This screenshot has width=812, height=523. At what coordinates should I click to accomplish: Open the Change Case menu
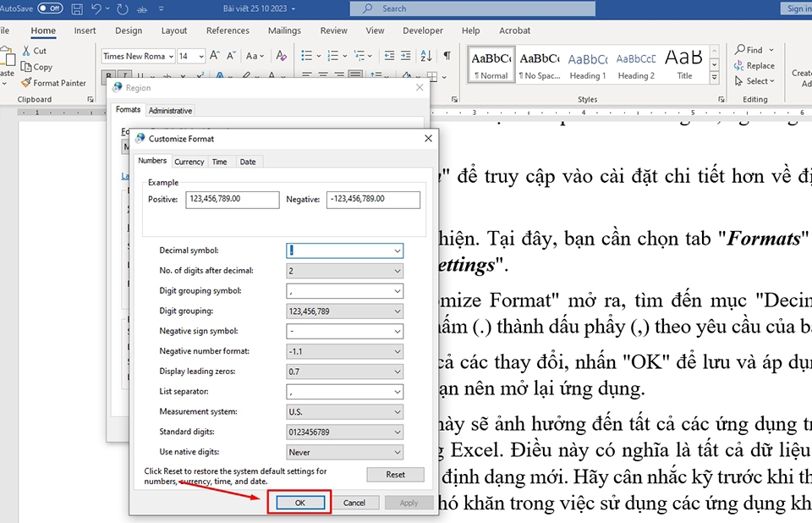point(255,56)
